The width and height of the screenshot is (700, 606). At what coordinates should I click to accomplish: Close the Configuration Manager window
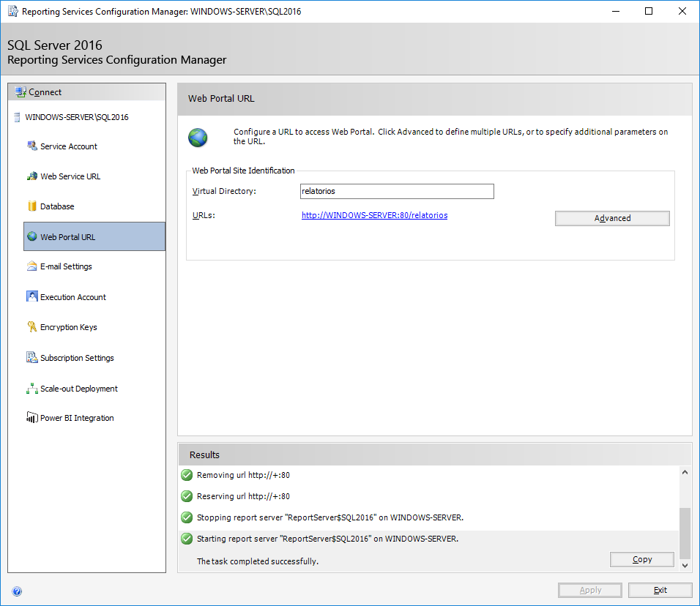pos(682,11)
